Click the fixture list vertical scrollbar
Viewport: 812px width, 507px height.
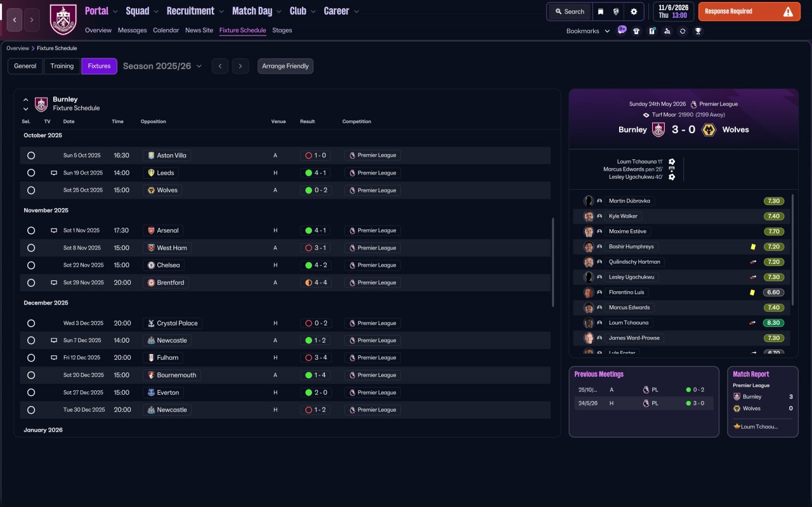coord(554,262)
